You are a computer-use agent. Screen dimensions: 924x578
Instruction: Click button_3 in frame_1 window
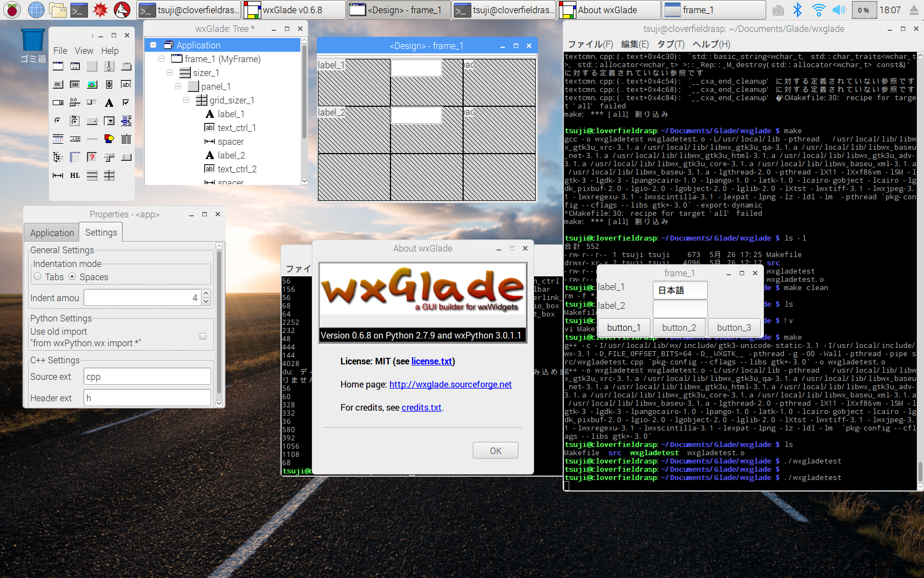[x=734, y=328]
